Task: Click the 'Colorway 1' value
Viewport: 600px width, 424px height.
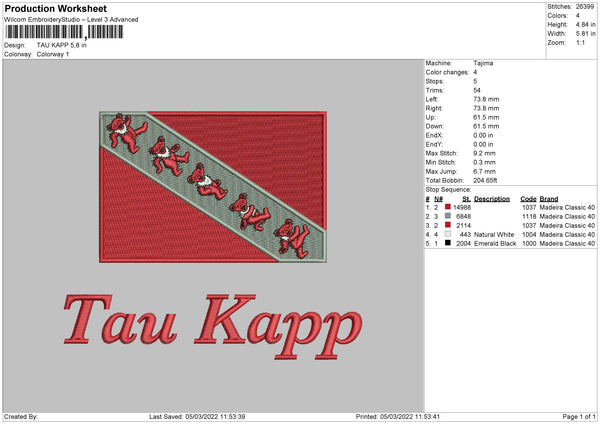Action: click(x=53, y=54)
